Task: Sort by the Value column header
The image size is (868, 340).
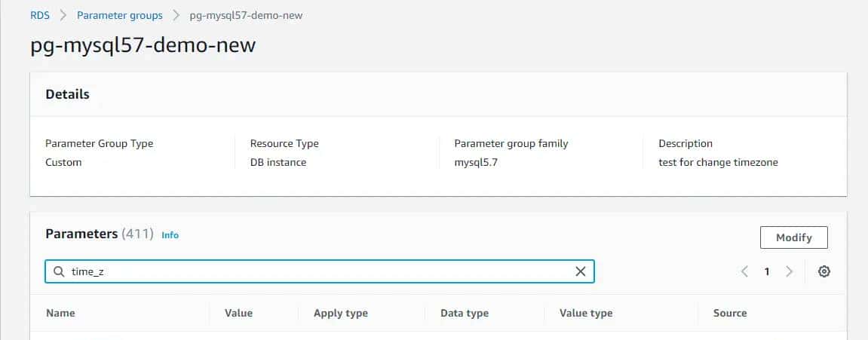Action: tap(238, 313)
